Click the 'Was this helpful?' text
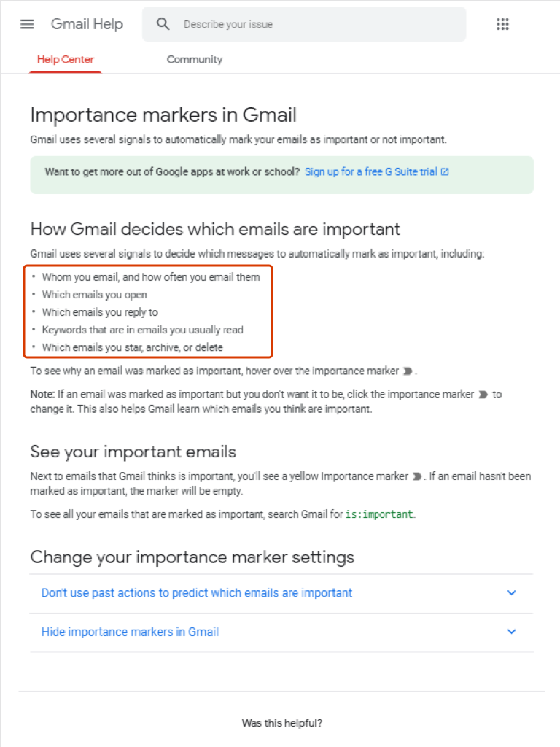This screenshot has height=747, width=560. pyautogui.click(x=282, y=723)
